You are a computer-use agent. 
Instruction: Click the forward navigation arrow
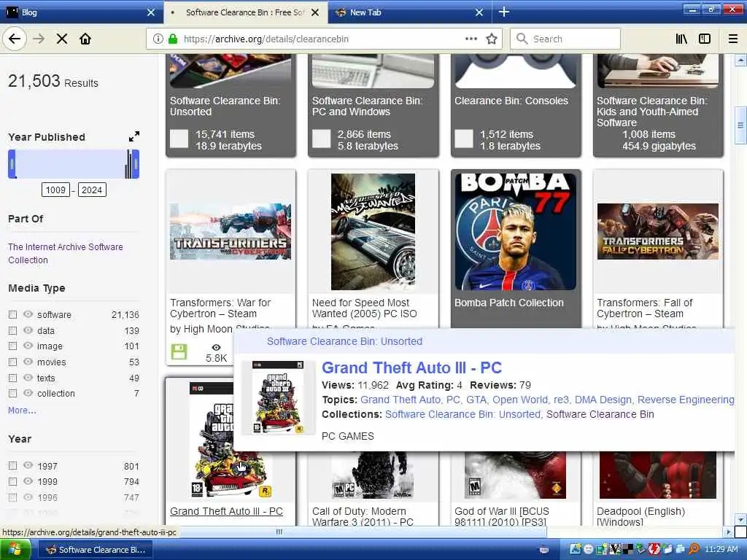(x=39, y=39)
